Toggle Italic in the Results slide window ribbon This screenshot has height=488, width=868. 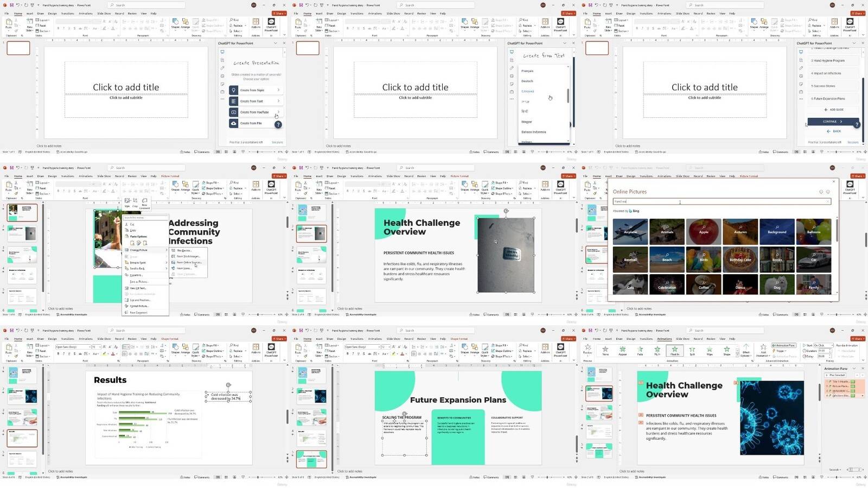tap(63, 353)
